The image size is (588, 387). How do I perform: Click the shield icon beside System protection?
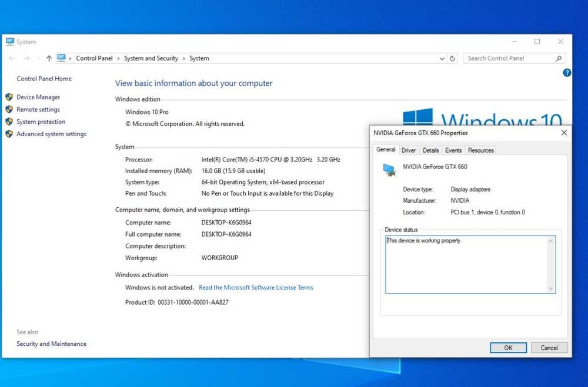coord(9,122)
